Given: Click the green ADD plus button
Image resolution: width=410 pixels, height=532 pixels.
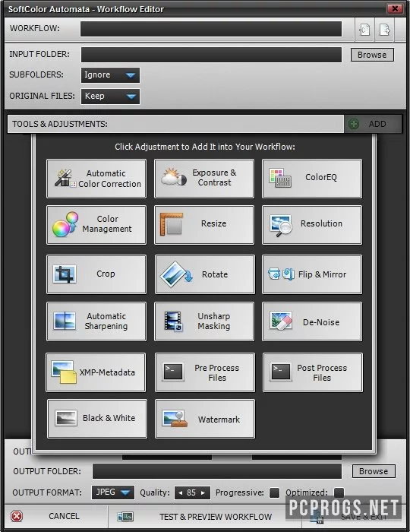Looking at the screenshot, I should tap(373, 124).
